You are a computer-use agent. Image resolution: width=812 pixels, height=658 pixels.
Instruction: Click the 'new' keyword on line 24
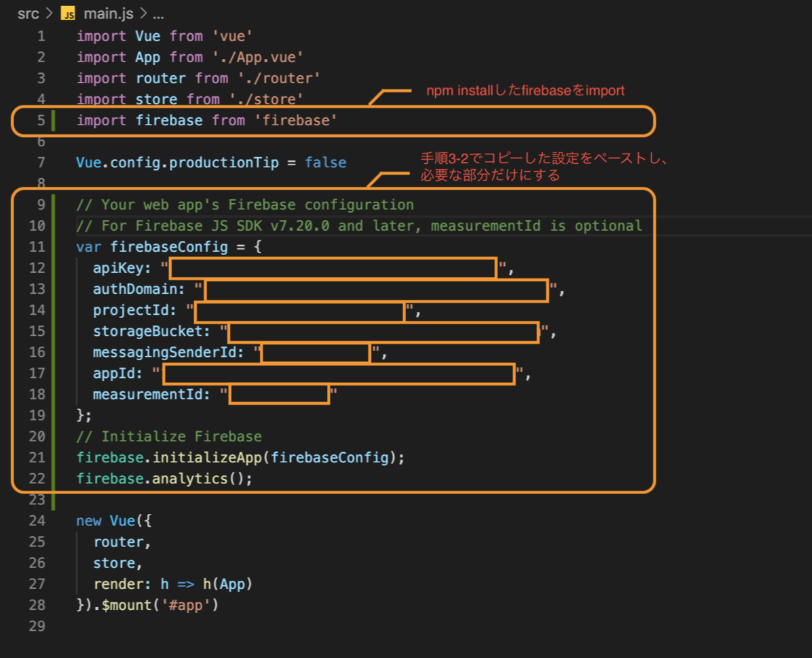(89, 521)
